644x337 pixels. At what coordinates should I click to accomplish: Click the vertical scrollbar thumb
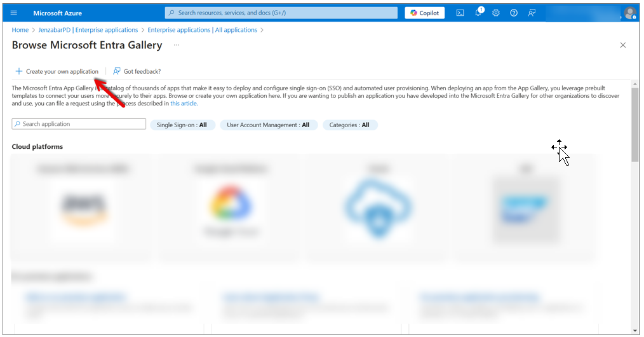(634, 124)
